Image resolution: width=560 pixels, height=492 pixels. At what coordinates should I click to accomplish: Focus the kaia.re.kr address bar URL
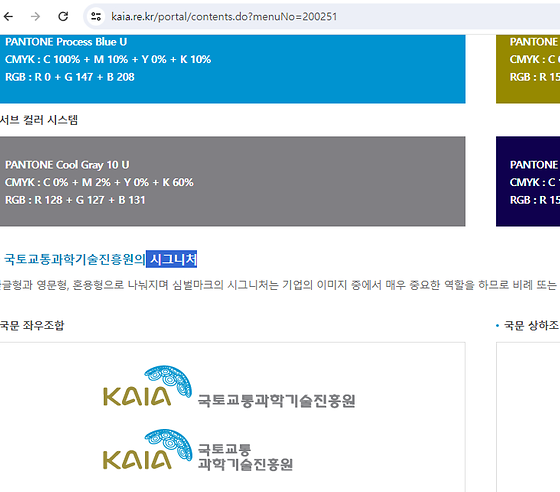(x=224, y=17)
